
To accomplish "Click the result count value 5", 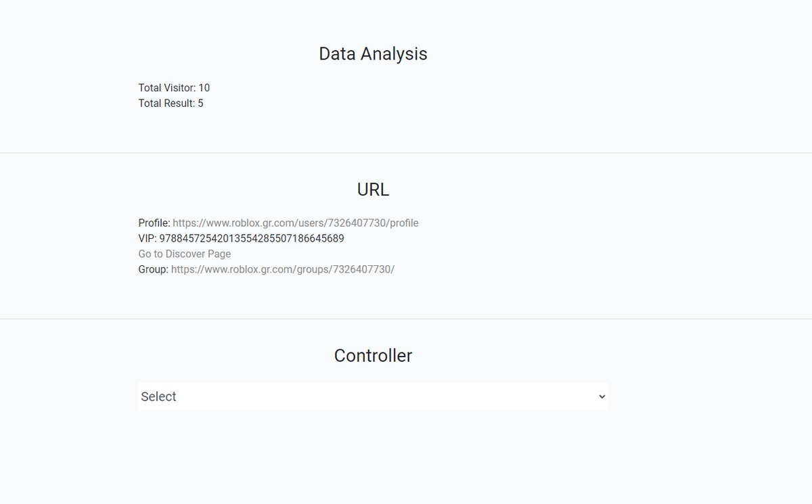I will point(200,104).
